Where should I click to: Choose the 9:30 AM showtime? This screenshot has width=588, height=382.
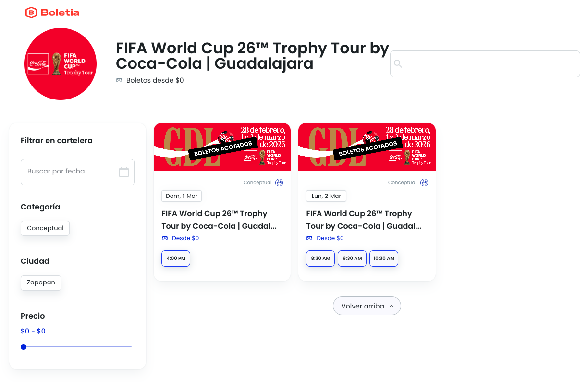[352, 259]
